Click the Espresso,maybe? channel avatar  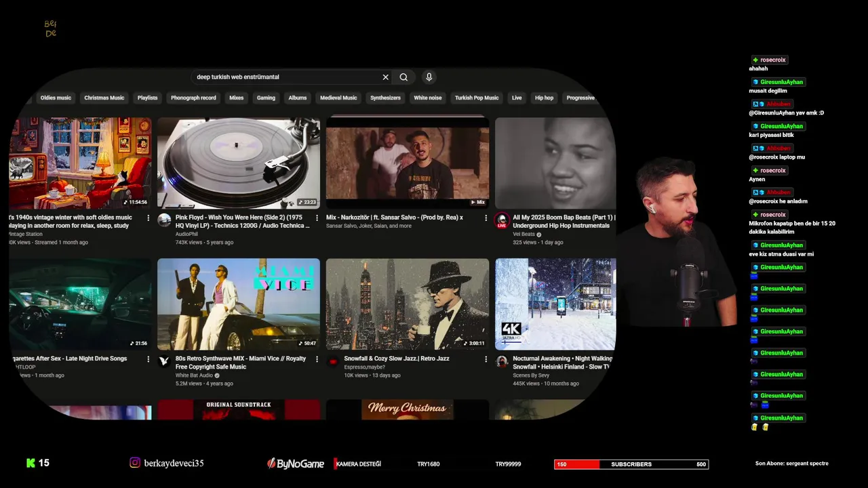pyautogui.click(x=333, y=361)
